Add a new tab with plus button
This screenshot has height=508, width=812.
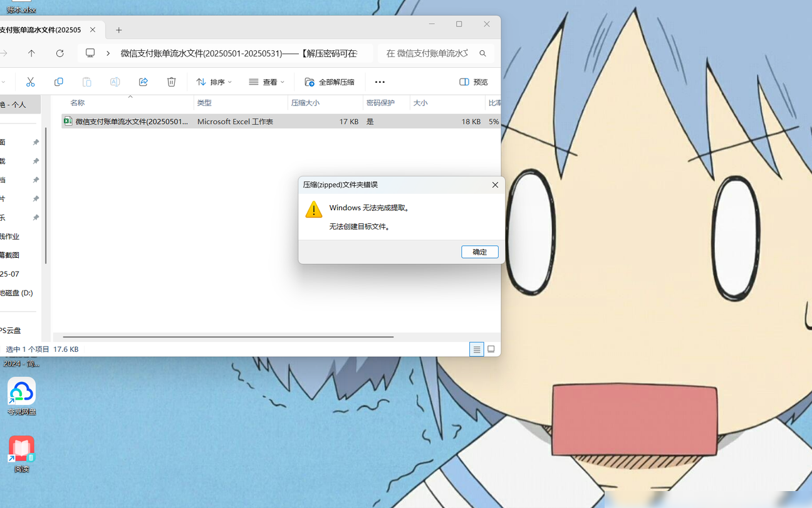click(119, 30)
